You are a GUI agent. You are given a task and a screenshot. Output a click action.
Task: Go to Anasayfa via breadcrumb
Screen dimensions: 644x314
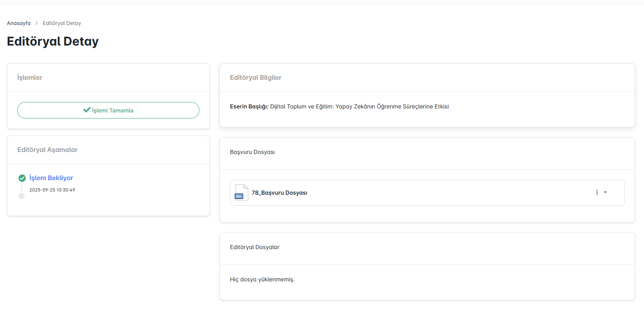[19, 23]
